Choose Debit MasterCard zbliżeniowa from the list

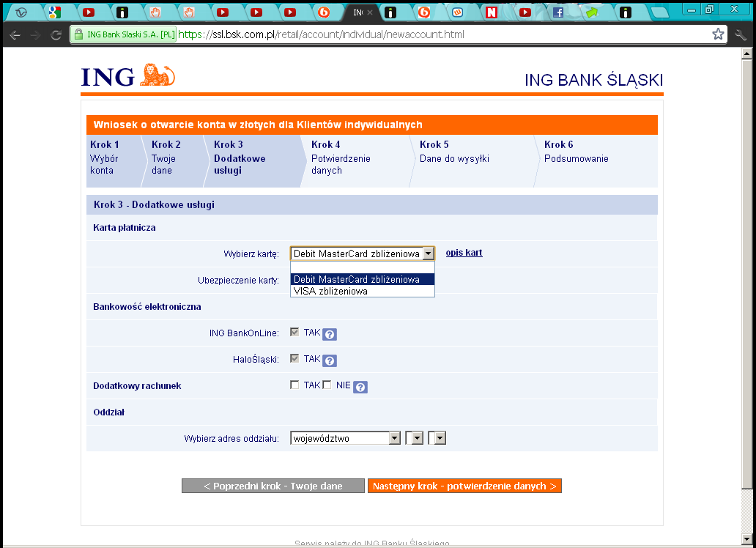tap(363, 279)
